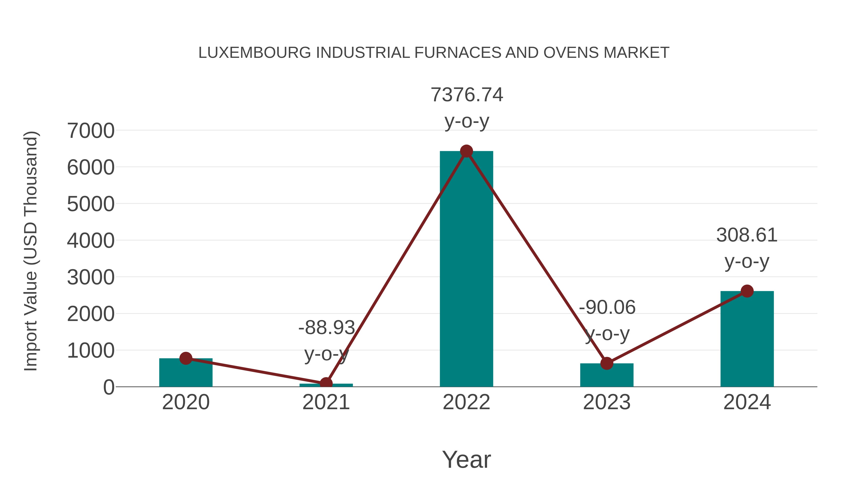Click the '2024' x-axis label
This screenshot has height=488, width=868.
point(747,402)
